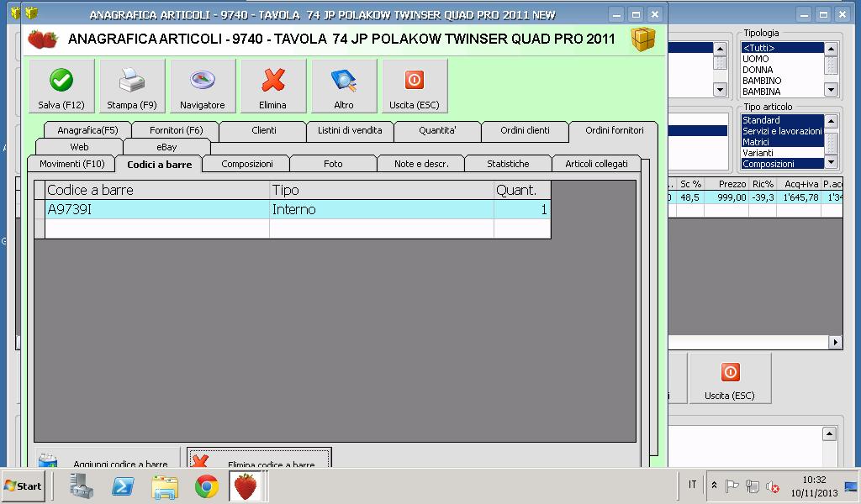Click the Interno type cell

[382, 209]
